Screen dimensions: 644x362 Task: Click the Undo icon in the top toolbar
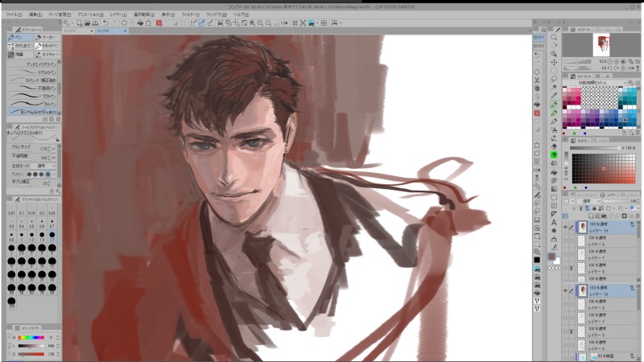pos(105,23)
